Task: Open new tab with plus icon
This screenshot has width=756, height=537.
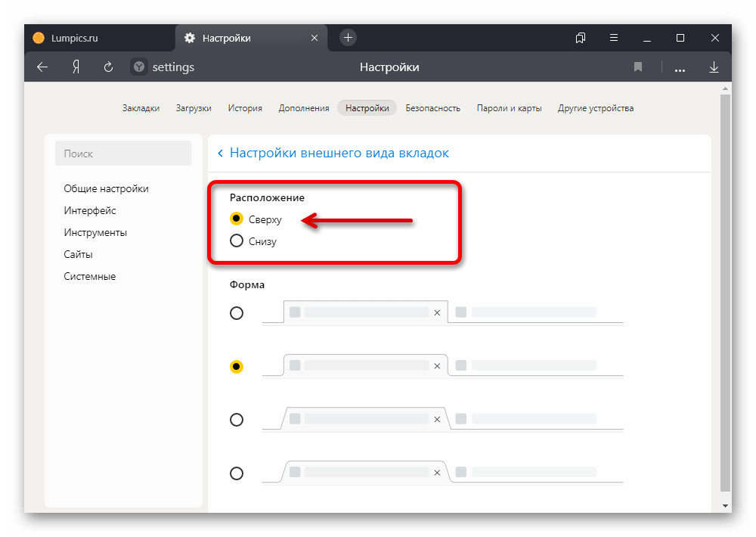Action: coord(348,38)
